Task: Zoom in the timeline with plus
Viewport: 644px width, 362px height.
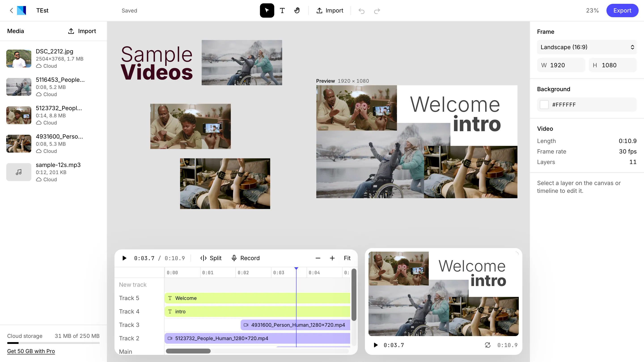Action: click(332, 258)
